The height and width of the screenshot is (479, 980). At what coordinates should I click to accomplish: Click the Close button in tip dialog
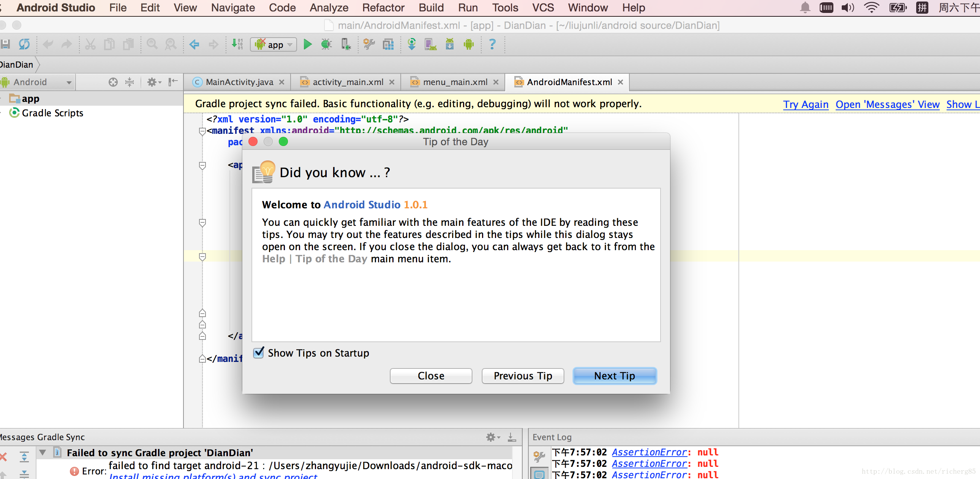(431, 376)
